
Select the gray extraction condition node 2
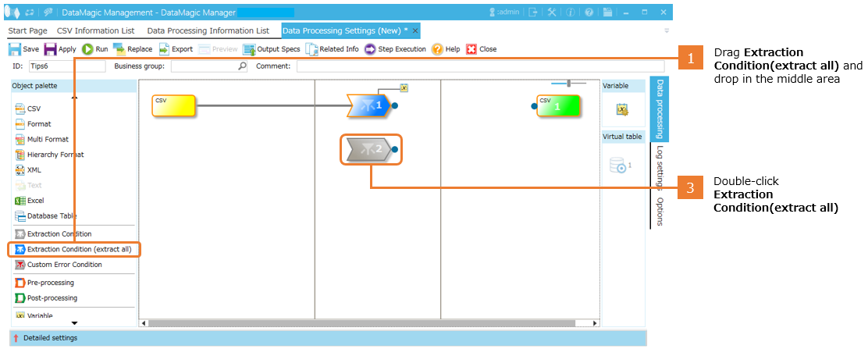coord(370,148)
